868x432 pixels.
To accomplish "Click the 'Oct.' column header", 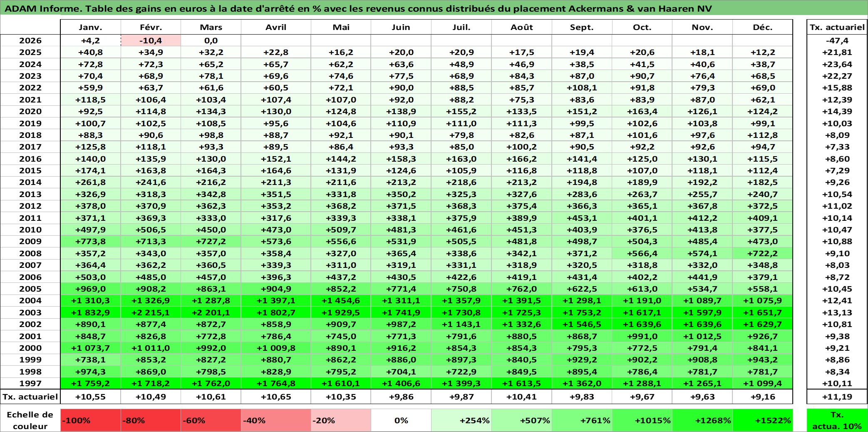I will coord(642,27).
